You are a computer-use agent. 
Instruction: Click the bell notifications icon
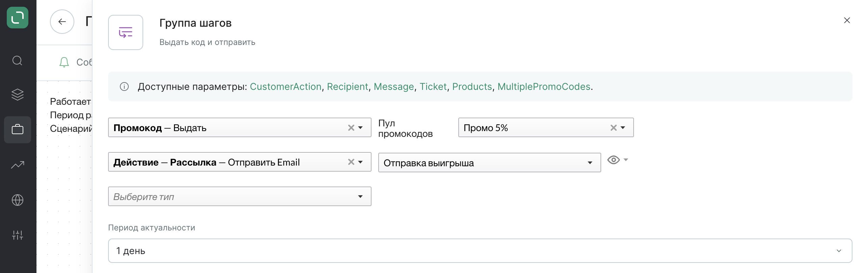coord(64,62)
